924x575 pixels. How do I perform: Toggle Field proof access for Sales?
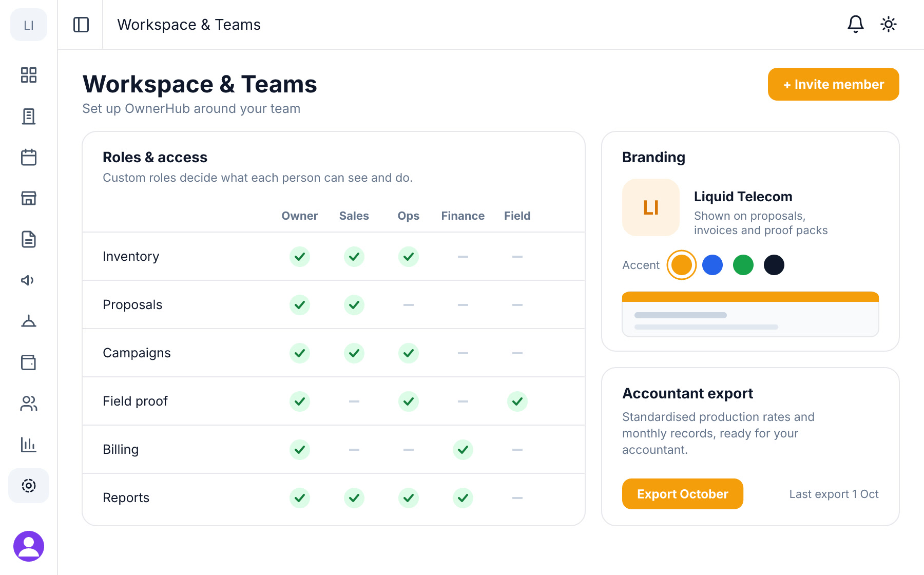[x=354, y=401]
